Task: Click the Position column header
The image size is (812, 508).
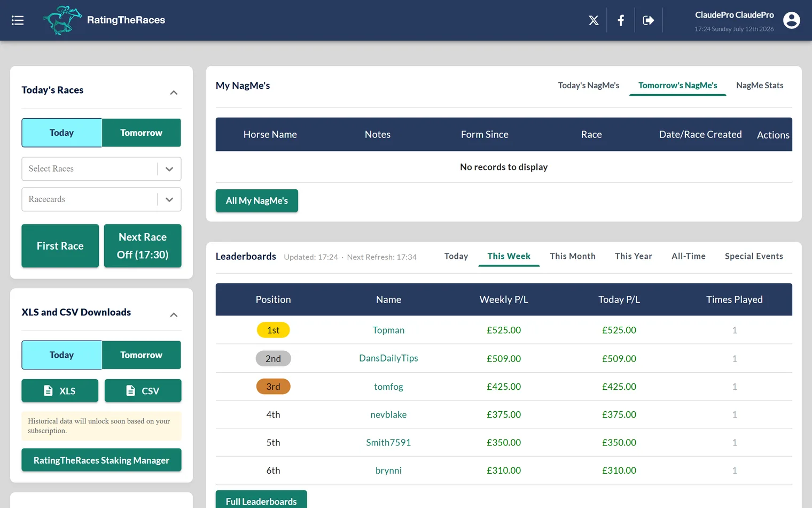Action: pyautogui.click(x=273, y=300)
